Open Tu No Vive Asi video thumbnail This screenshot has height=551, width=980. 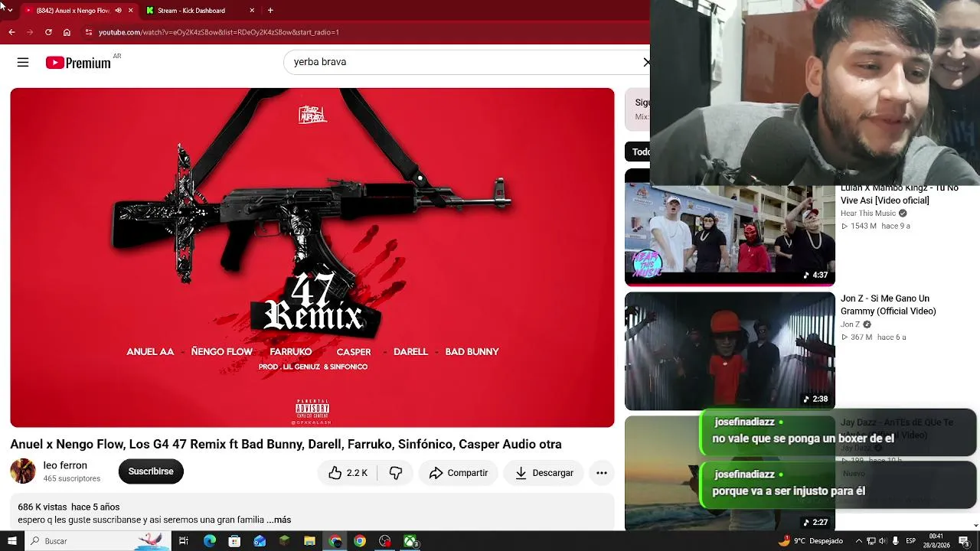coord(730,235)
